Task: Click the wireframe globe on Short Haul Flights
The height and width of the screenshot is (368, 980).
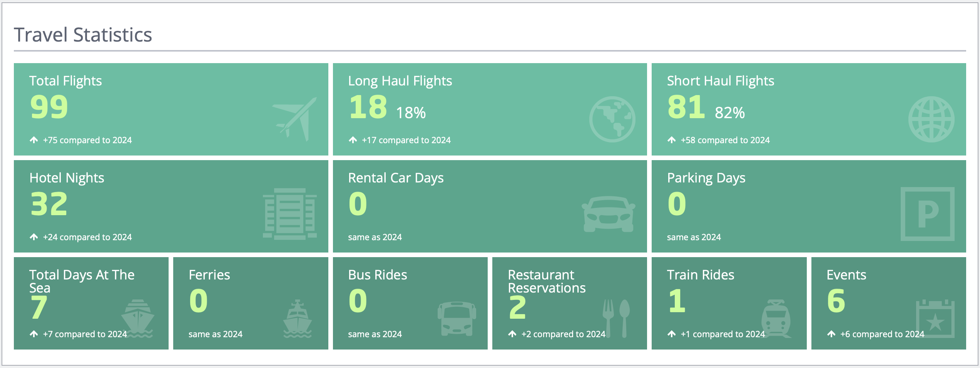Action: coord(931,119)
